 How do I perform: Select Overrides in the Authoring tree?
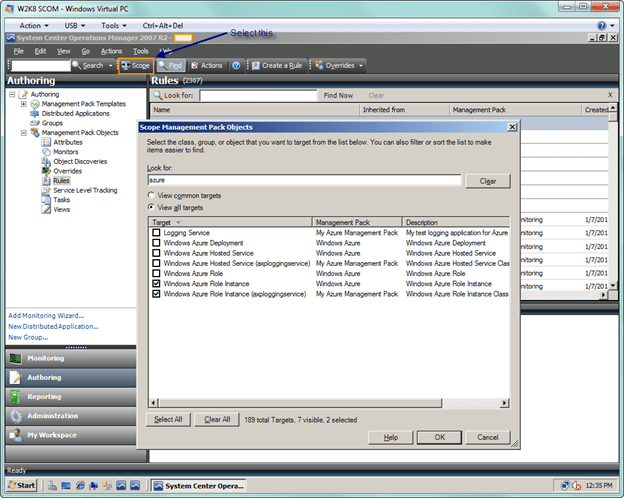point(68,171)
